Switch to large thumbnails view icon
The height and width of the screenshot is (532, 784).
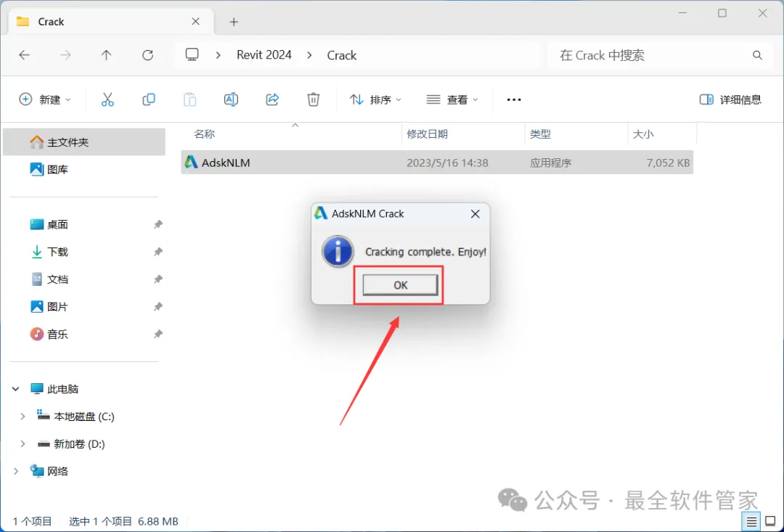pyautogui.click(x=770, y=522)
